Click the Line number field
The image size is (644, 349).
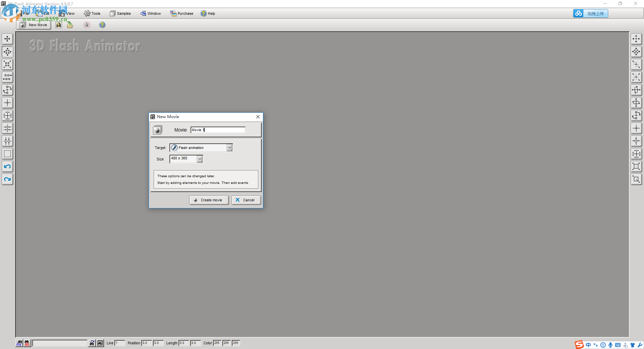[120, 343]
